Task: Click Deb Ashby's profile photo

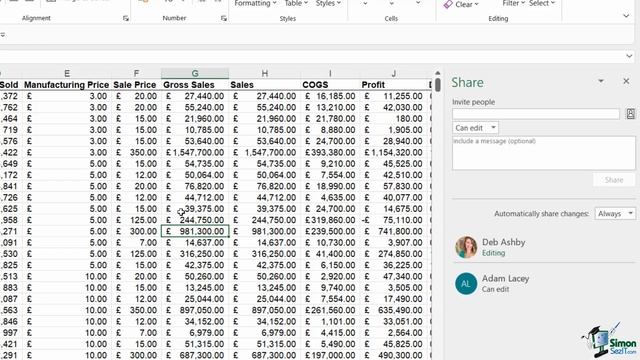Action: [x=466, y=247]
